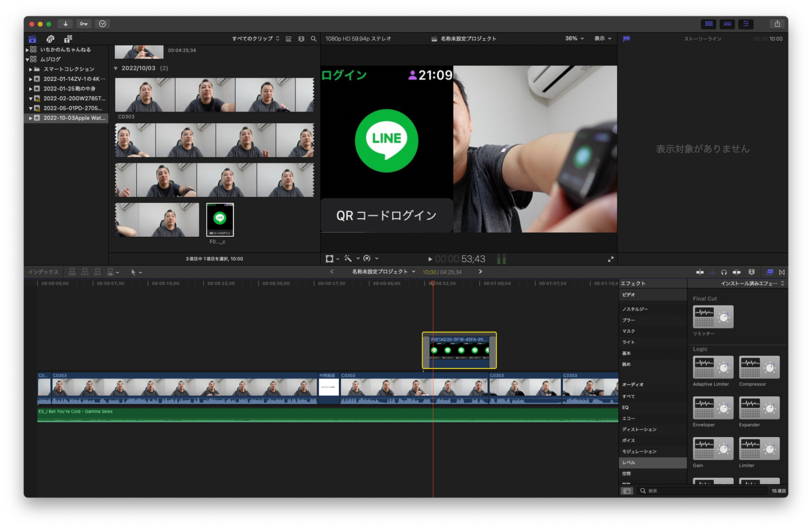Toggle audio skimming waveform icon
The width and height of the screenshot is (812, 529).
[x=712, y=272]
